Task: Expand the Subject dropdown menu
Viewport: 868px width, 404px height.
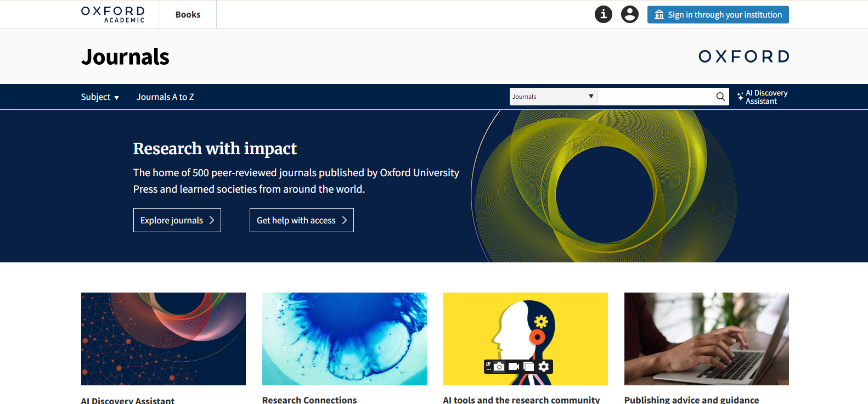Action: pos(100,97)
